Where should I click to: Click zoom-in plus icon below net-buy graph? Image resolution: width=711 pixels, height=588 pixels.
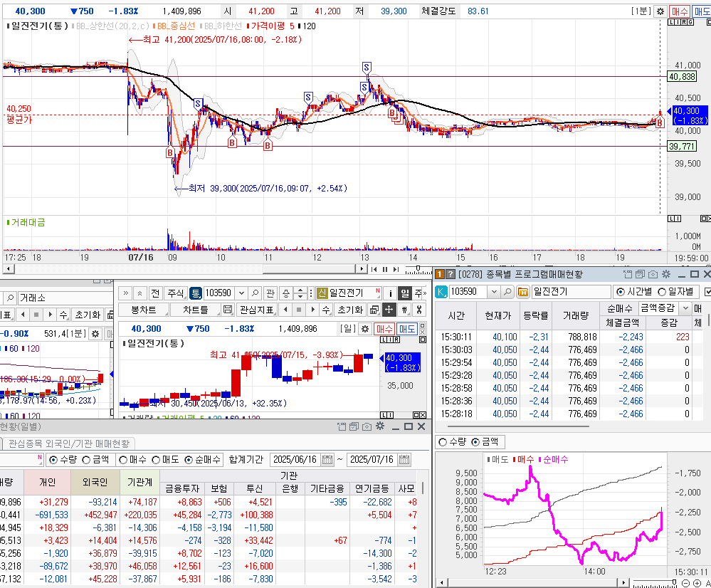click(697, 583)
